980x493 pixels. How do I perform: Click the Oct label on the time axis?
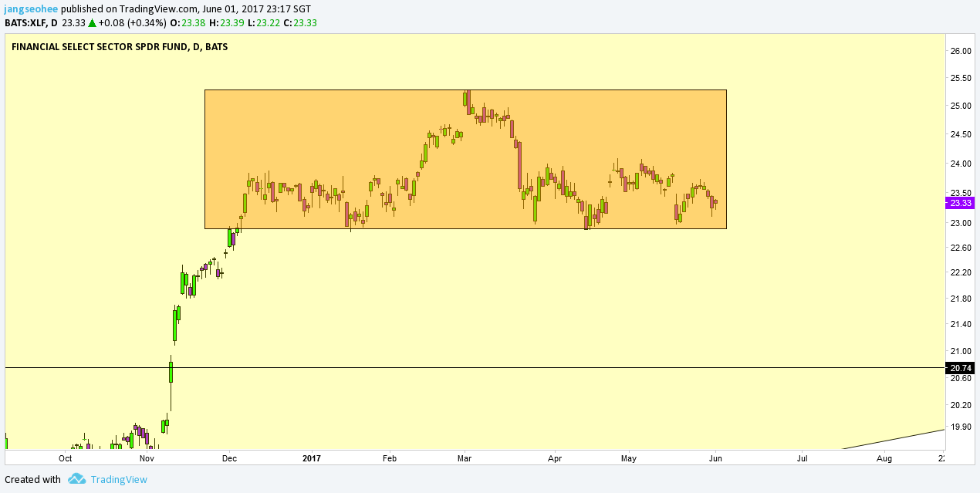click(x=66, y=458)
